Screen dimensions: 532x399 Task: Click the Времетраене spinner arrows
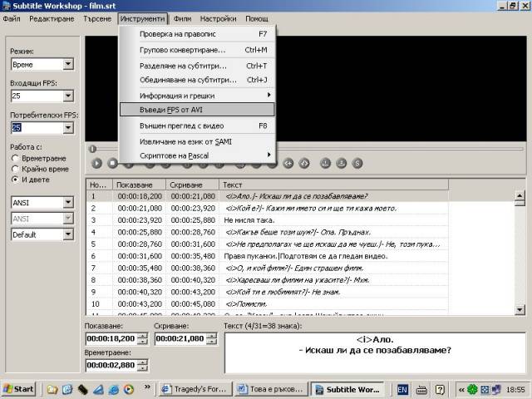click(143, 365)
